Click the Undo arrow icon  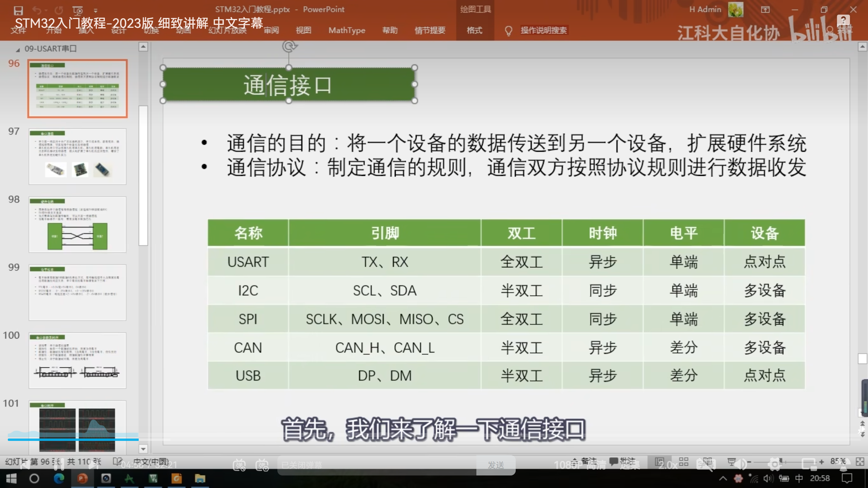(37, 10)
